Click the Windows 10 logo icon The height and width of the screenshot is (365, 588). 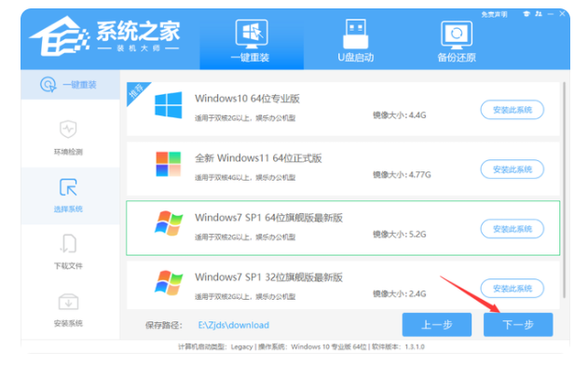pyautogui.click(x=169, y=105)
